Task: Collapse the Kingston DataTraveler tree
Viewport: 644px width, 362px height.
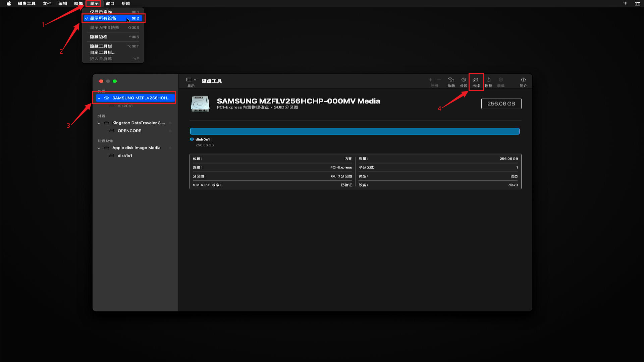Action: coord(99,123)
